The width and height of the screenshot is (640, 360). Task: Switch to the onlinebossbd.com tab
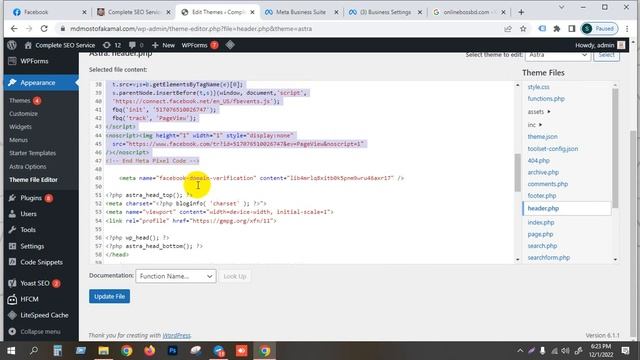pyautogui.click(x=468, y=12)
